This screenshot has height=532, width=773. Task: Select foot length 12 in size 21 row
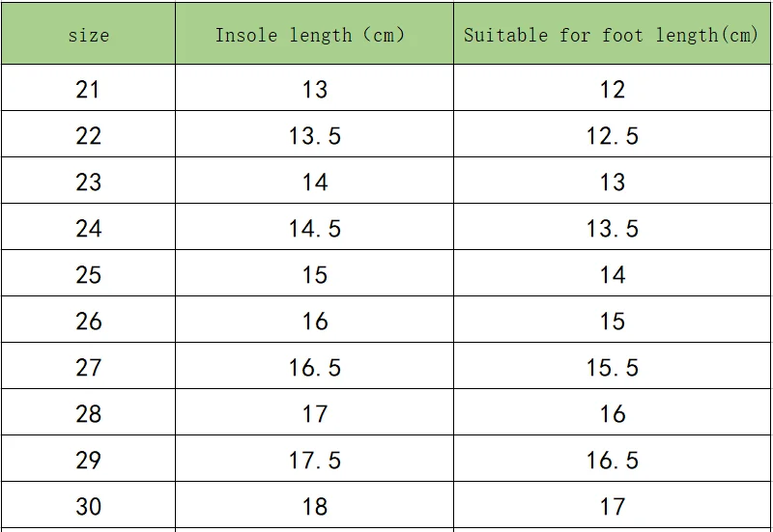[613, 90]
